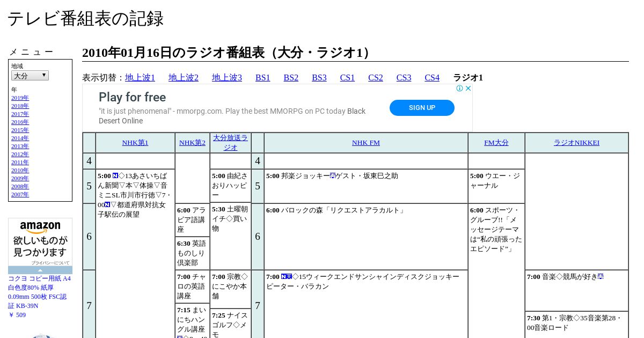Open the 2018年 archive link

coord(20,106)
